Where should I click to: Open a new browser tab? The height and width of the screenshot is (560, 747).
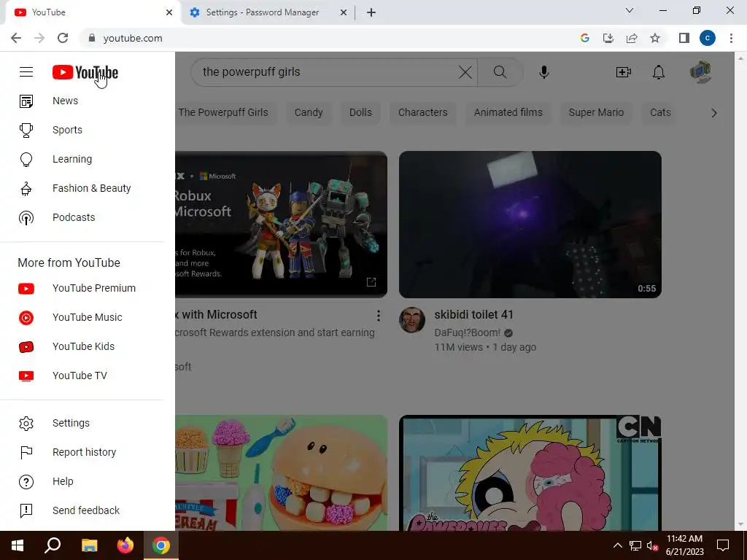tap(371, 12)
